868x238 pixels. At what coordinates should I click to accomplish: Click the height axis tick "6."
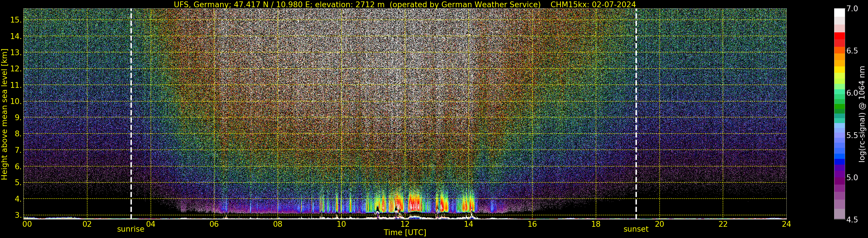tap(18, 166)
